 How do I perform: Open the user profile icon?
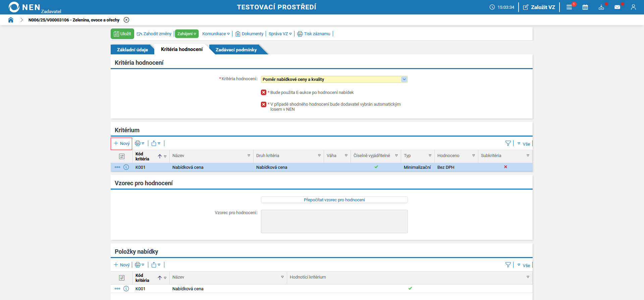tap(633, 7)
